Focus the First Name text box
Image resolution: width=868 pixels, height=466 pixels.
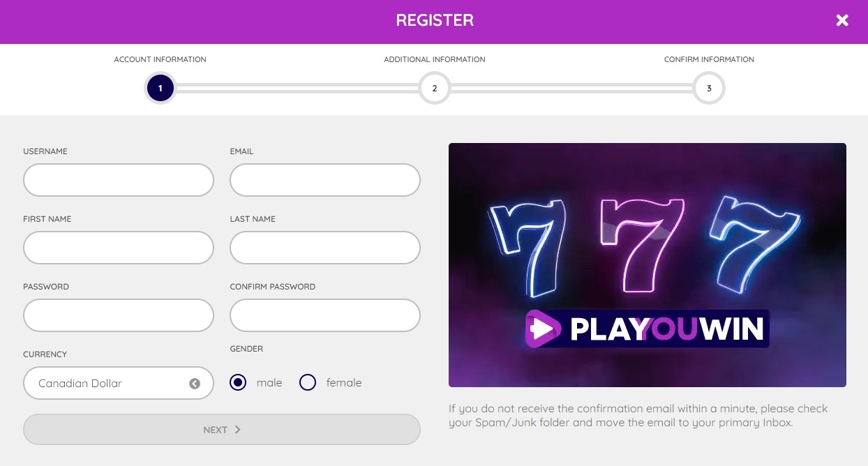(x=118, y=248)
